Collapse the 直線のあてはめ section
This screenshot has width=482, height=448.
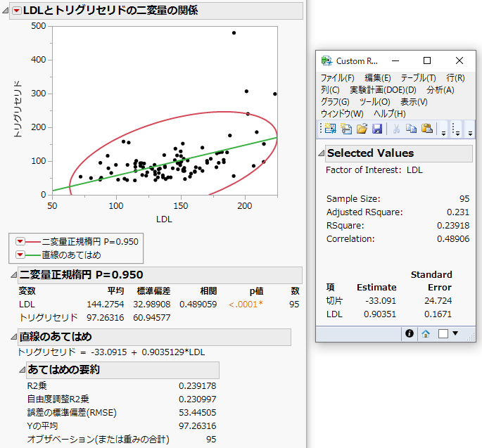pyautogui.click(x=13, y=337)
